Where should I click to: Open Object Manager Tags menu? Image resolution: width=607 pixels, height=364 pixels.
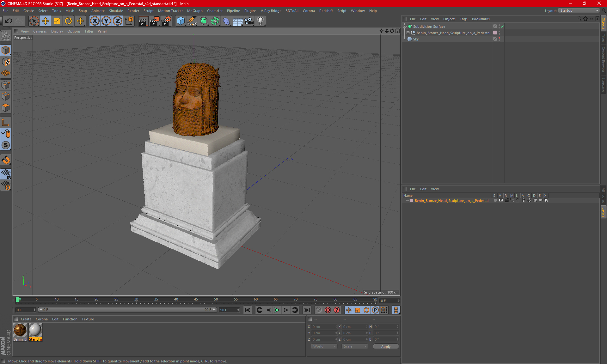click(463, 19)
